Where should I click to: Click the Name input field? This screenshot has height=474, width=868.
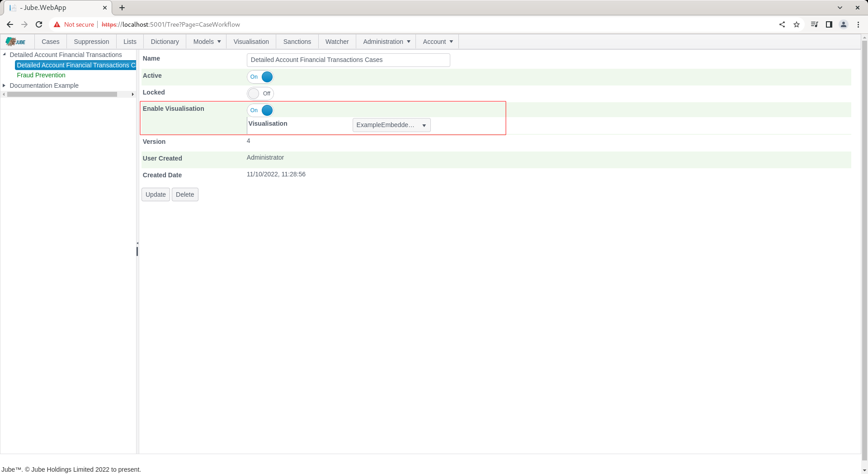pos(349,60)
